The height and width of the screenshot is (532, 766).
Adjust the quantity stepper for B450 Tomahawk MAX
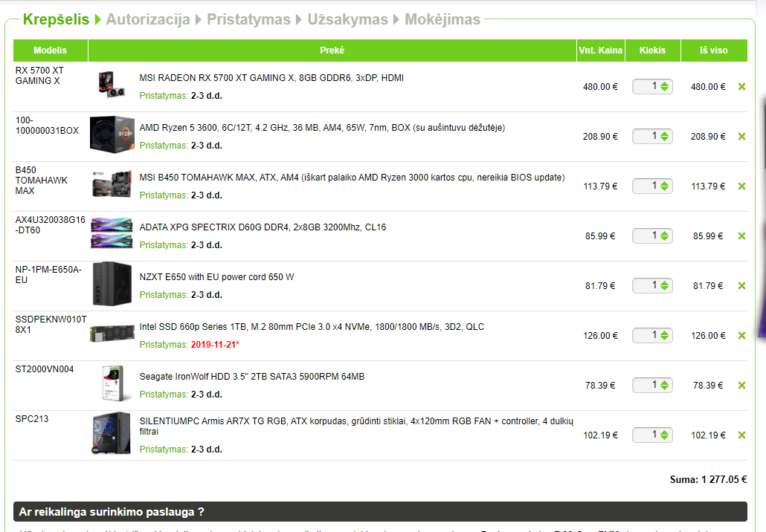664,186
